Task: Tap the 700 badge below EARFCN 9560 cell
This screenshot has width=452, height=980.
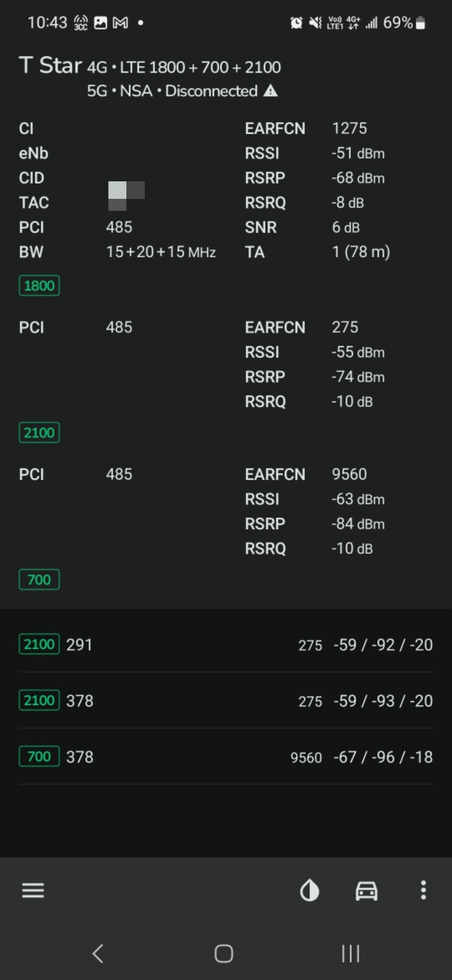Action: [39, 579]
